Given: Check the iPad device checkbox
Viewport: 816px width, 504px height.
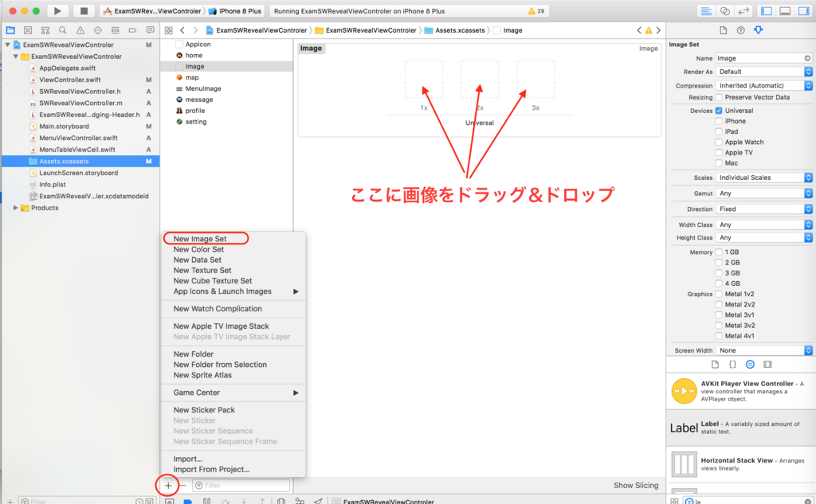Looking at the screenshot, I should 719,131.
